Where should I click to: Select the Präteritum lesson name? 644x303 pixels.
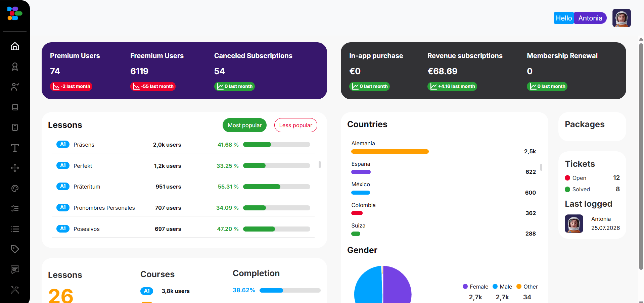pyautogui.click(x=87, y=187)
